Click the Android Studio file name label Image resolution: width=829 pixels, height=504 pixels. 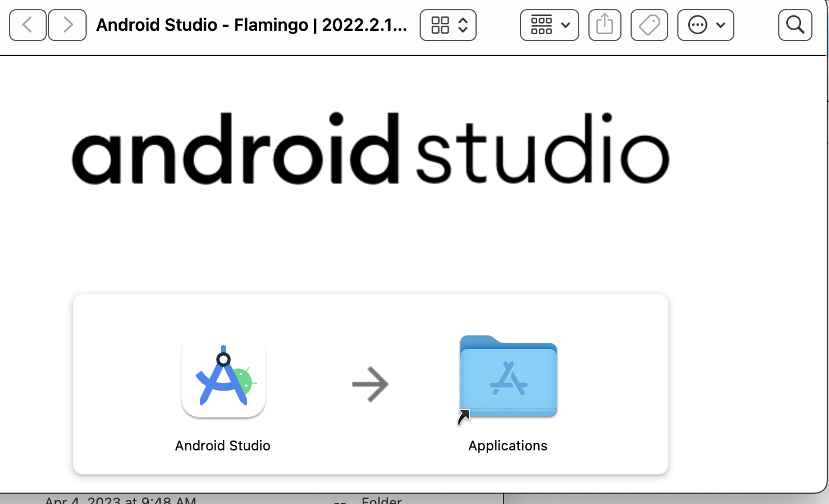click(222, 446)
